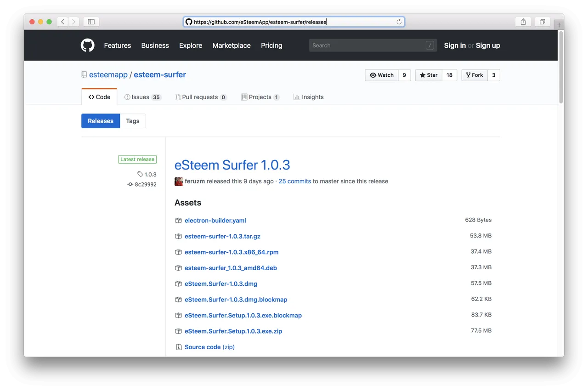Download Source code (zip)

(x=209, y=347)
